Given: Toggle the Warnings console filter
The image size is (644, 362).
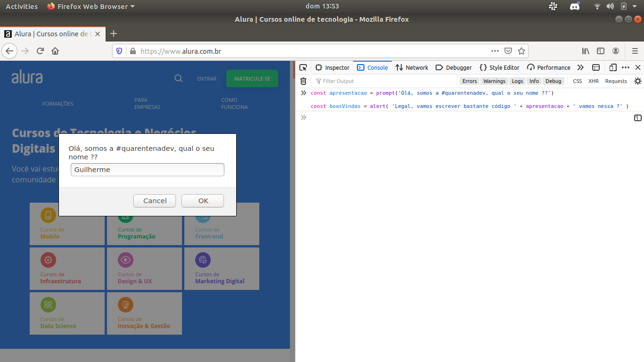Looking at the screenshot, I should [x=494, y=81].
